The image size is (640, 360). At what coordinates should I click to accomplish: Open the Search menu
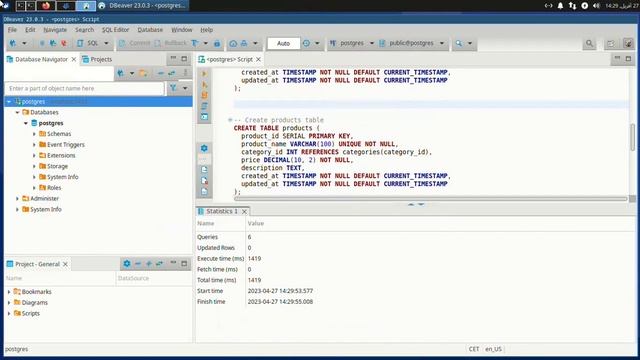(84, 30)
